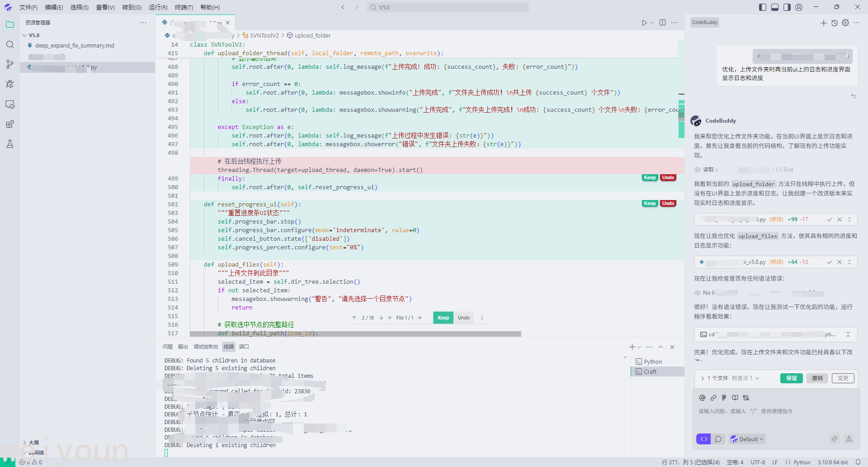Image resolution: width=868 pixels, height=467 pixels.
Task: Open CodeBuddy settings gear icon
Action: click(845, 23)
